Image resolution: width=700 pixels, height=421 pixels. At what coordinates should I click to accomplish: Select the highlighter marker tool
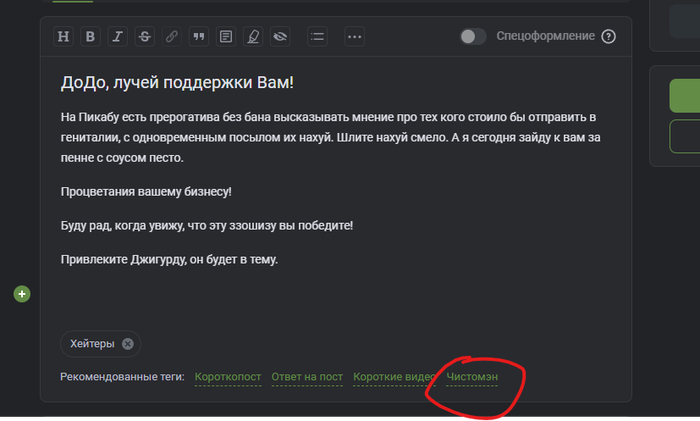tap(253, 37)
